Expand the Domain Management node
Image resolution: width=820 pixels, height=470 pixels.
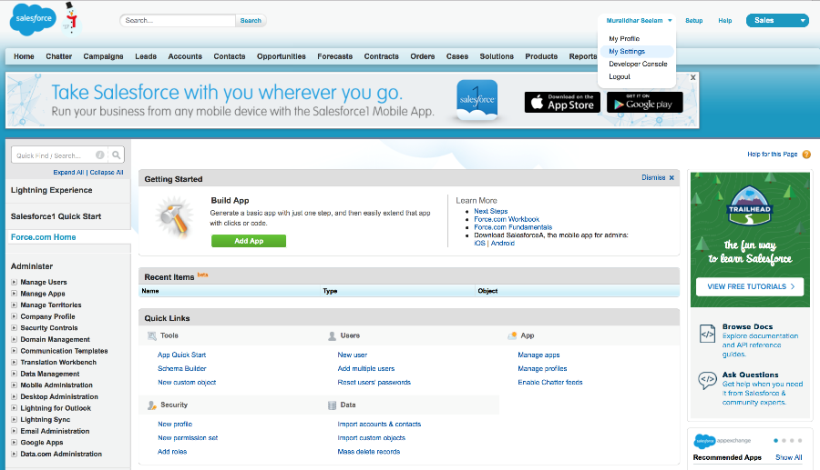14,339
